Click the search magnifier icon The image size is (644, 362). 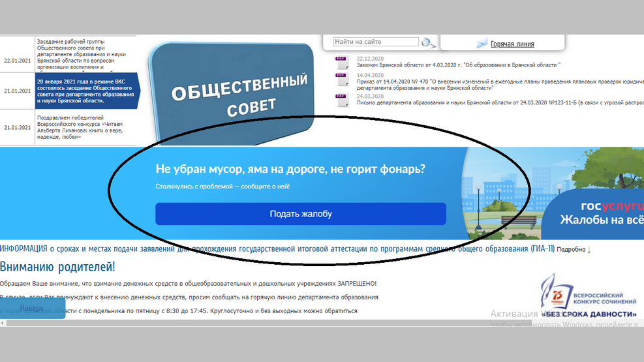click(x=428, y=42)
